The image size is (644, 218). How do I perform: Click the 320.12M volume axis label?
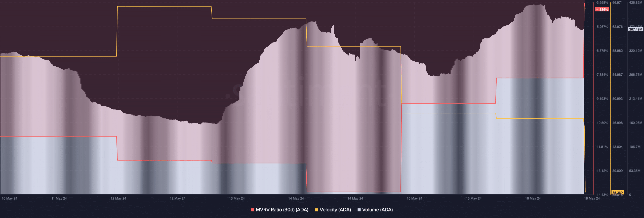[x=636, y=51]
